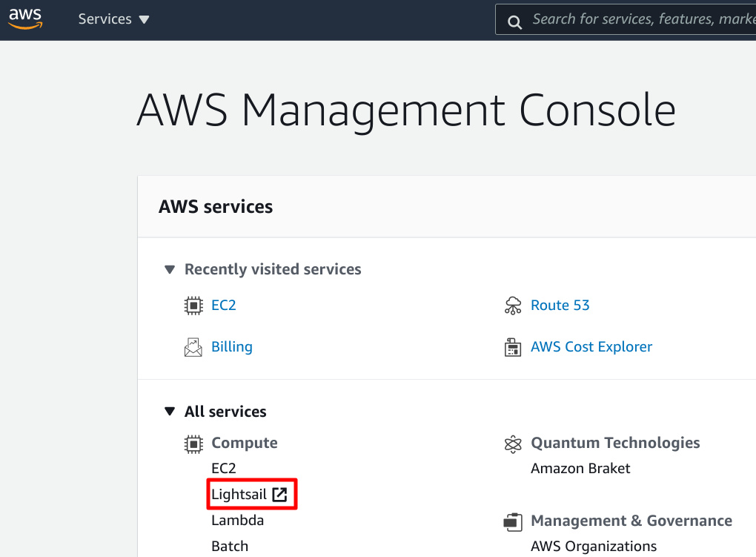
Task: Click the AWS Cost Explorer calculator icon
Action: click(x=513, y=347)
